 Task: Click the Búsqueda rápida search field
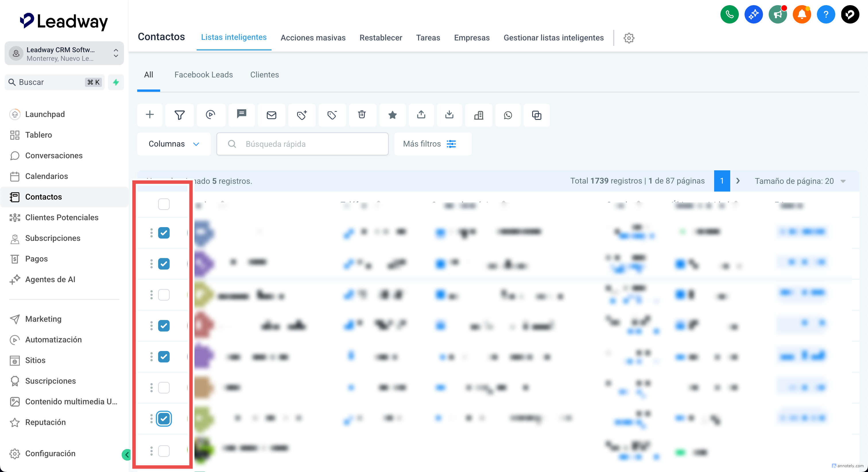pos(302,144)
